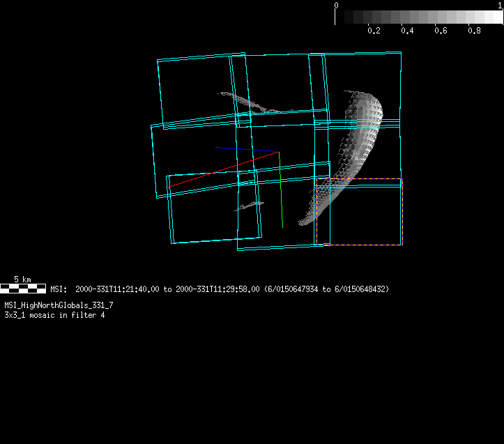Click the 0.2 label on grayscale bar
Viewport: 504px width, 444px height.
tap(374, 31)
